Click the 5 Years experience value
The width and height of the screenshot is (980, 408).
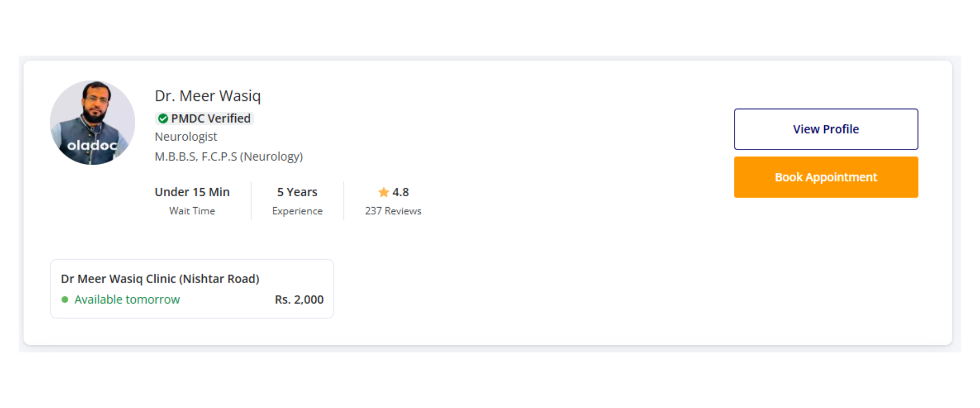click(297, 192)
